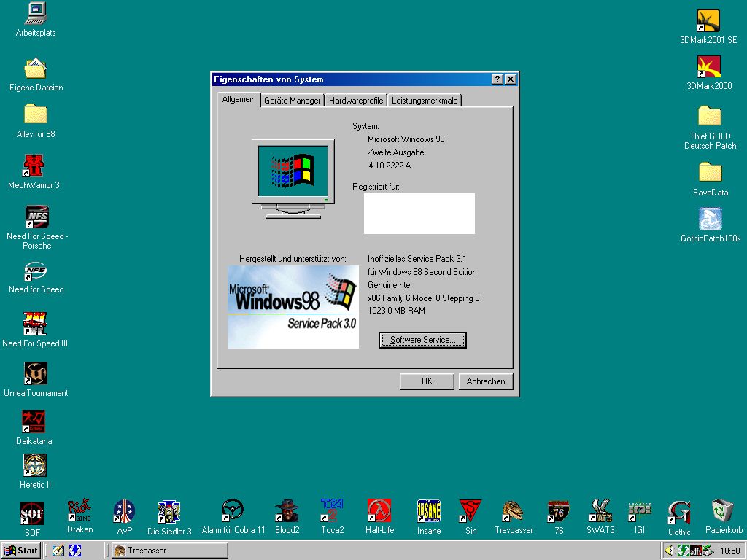Click the adfs tray icon
747x560 pixels.
[695, 551]
